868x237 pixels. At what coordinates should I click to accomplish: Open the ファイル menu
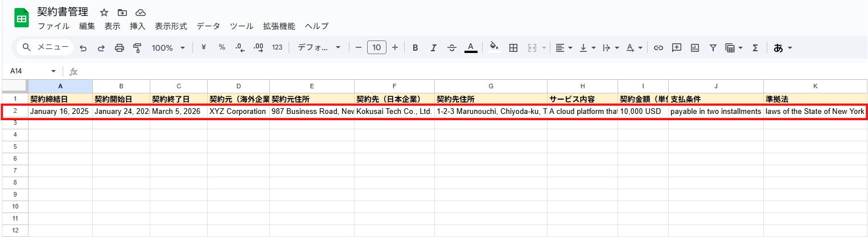click(54, 26)
